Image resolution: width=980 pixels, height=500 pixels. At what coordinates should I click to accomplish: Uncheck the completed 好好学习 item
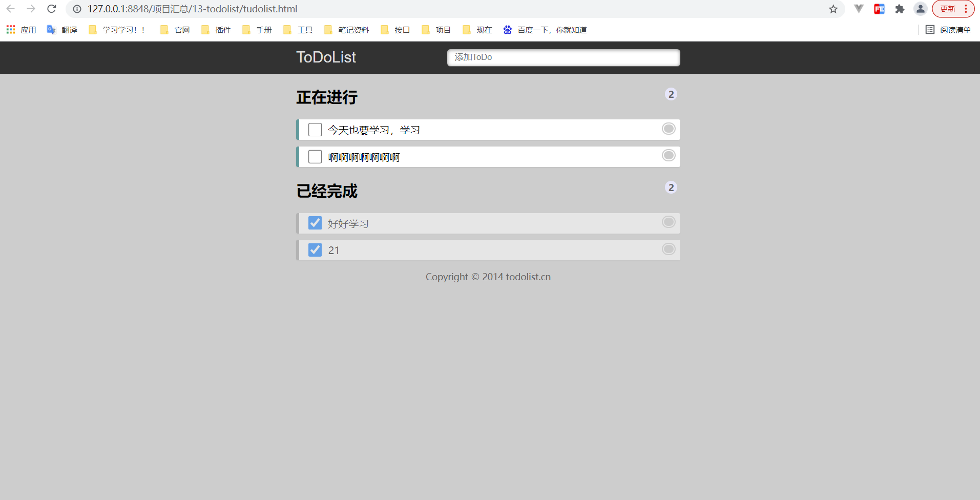(x=315, y=222)
